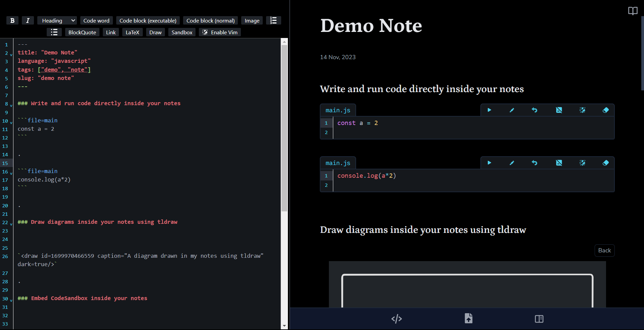Click the title: "Demo Note" line in editor

pos(47,52)
